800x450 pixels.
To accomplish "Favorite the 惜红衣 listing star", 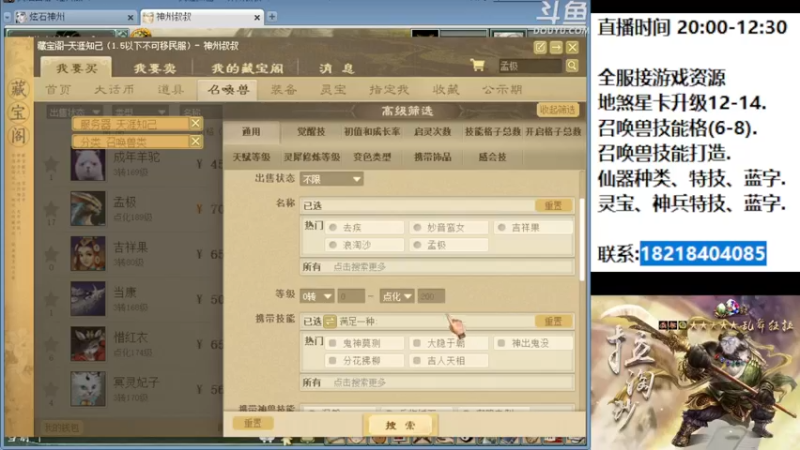I will (51, 344).
